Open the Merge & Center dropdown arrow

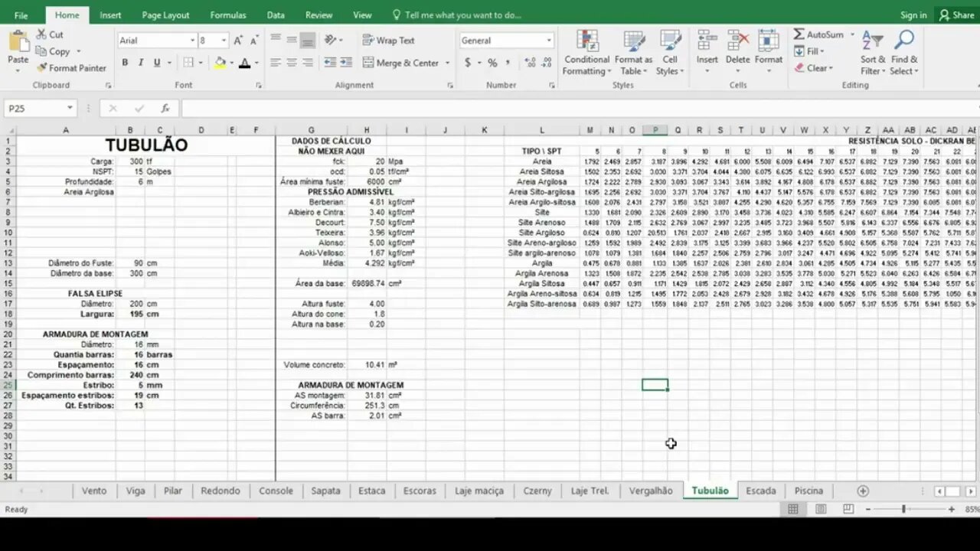tap(447, 63)
